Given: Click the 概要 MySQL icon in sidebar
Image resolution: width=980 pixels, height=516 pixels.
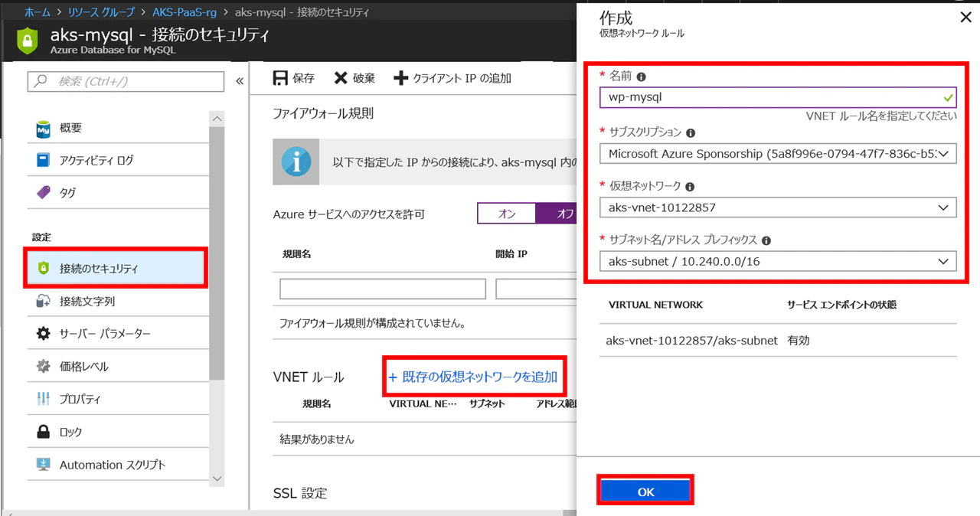Looking at the screenshot, I should (44, 129).
